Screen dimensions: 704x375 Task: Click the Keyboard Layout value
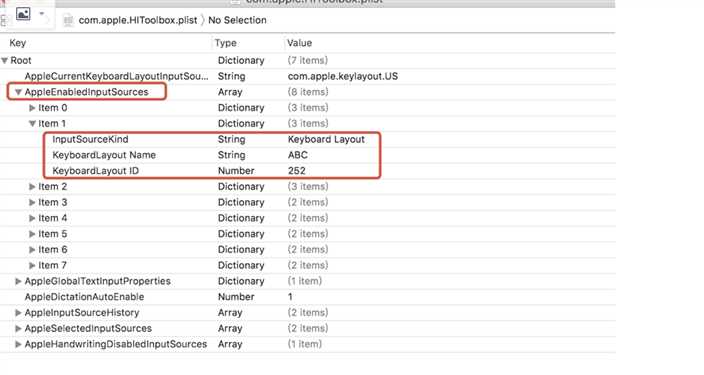(326, 139)
